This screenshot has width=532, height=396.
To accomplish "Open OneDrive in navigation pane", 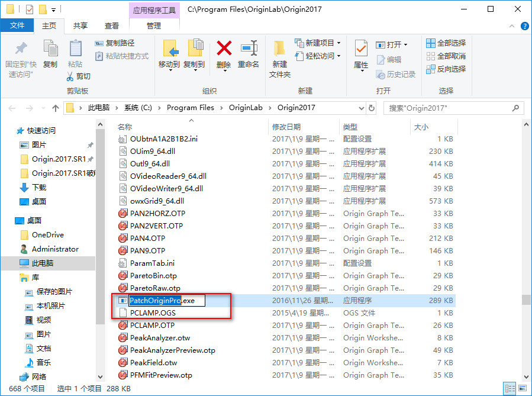I will point(47,235).
